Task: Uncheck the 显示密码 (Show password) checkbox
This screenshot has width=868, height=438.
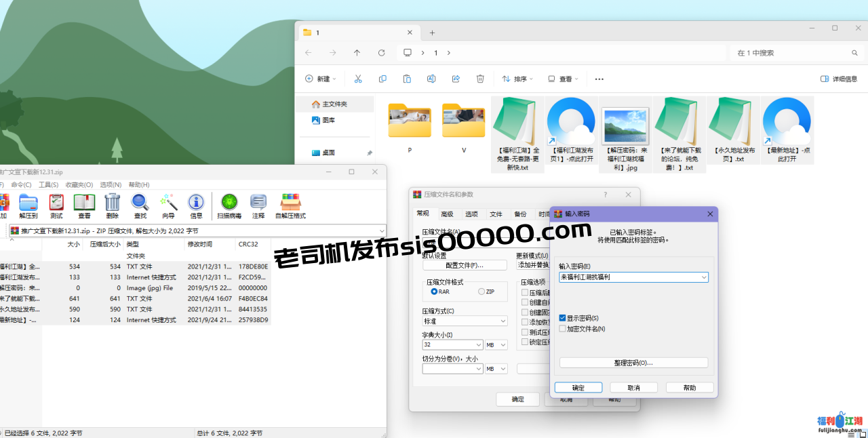Action: [x=563, y=318]
